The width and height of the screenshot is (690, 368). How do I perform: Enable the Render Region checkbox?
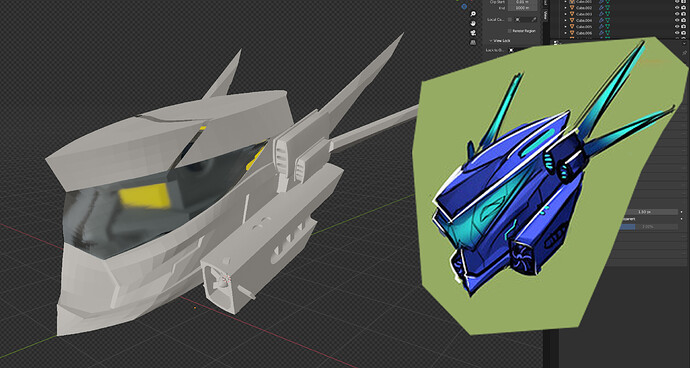[510, 31]
